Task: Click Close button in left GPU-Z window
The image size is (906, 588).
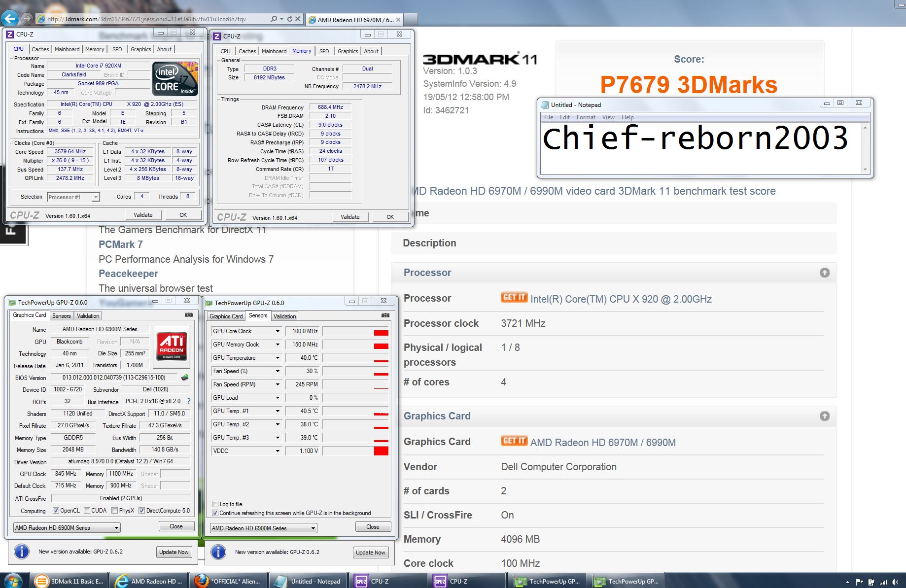Action: coord(176,526)
